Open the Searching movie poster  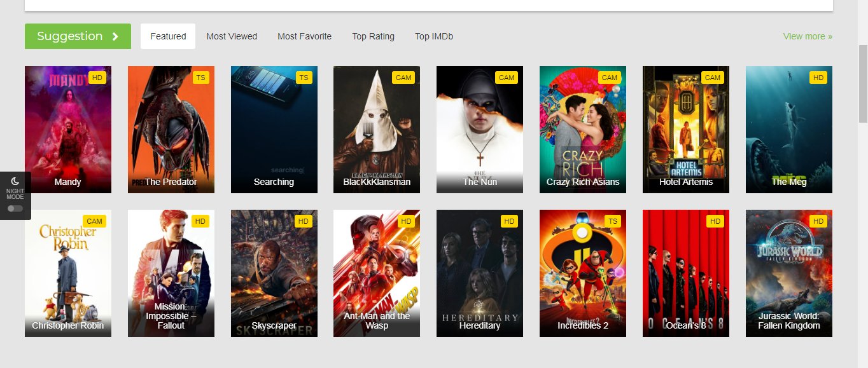point(274,130)
